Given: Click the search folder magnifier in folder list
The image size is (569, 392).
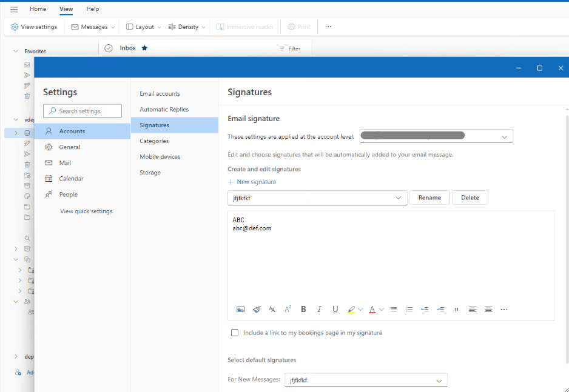Looking at the screenshot, I should [x=27, y=238].
